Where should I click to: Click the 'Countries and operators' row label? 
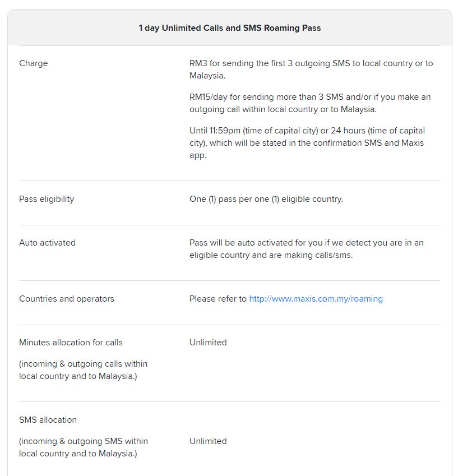pos(67,299)
